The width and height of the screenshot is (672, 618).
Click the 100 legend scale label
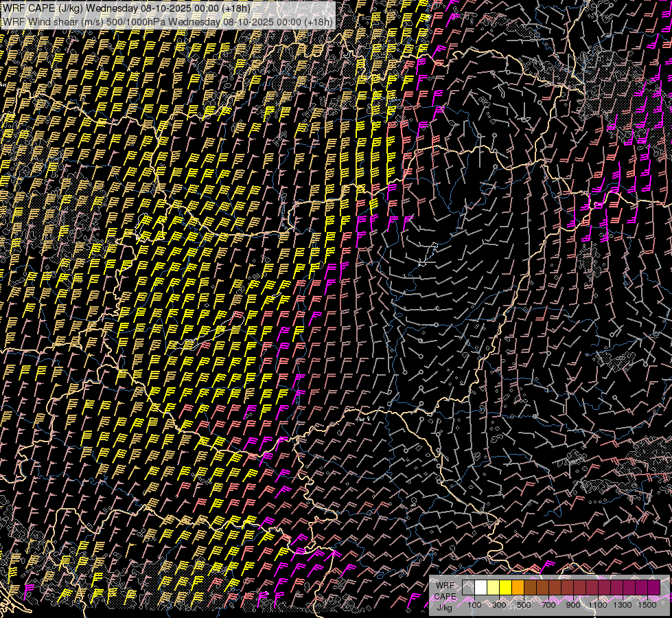click(474, 605)
